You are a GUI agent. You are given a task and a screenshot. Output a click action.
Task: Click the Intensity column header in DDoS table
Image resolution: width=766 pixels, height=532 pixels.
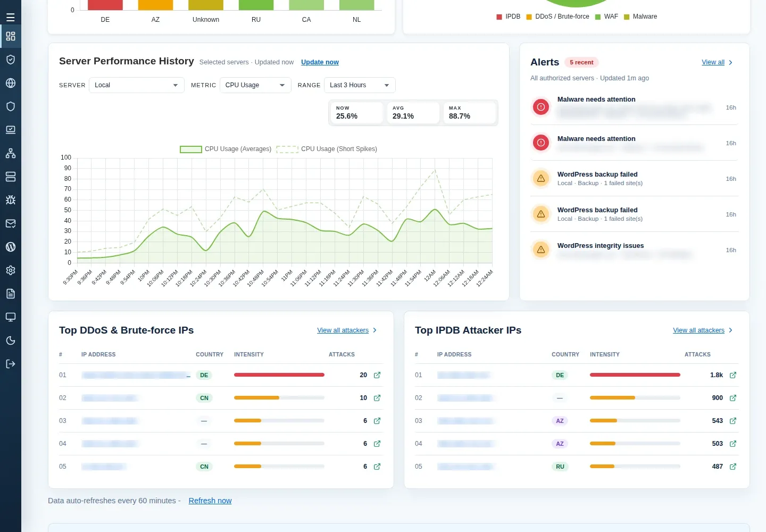click(x=249, y=354)
